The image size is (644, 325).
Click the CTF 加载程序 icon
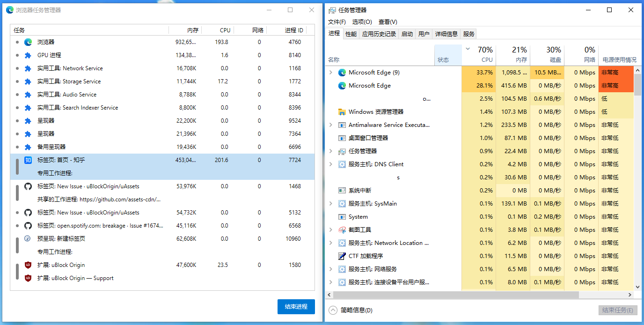click(x=341, y=256)
